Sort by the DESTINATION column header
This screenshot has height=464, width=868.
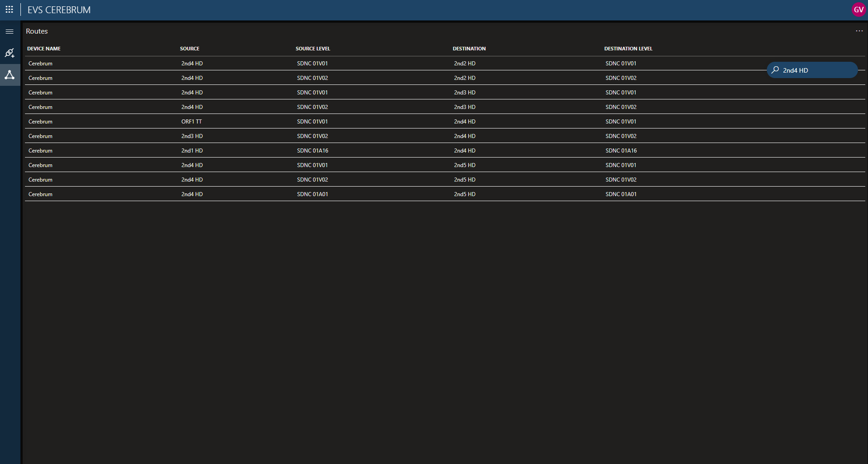point(469,49)
